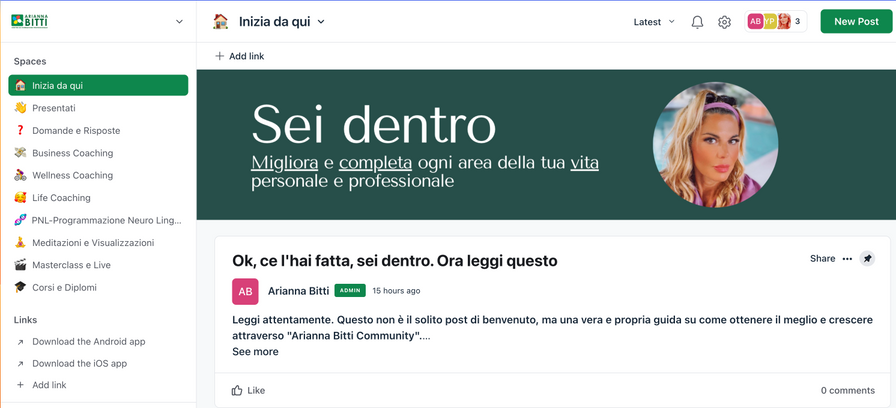Image resolution: width=896 pixels, height=408 pixels.
Task: Click the thumbs-up Like icon
Action: 237,390
